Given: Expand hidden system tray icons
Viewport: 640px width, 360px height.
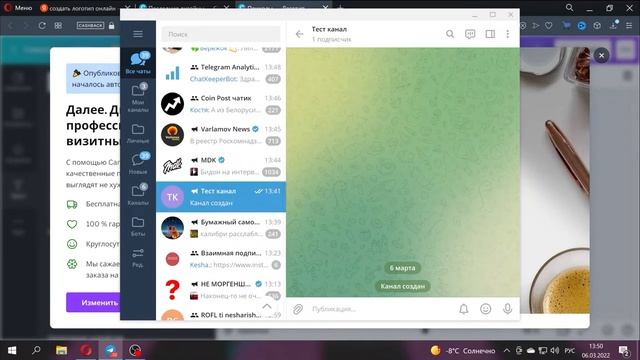Looking at the screenshot, I should coord(507,351).
